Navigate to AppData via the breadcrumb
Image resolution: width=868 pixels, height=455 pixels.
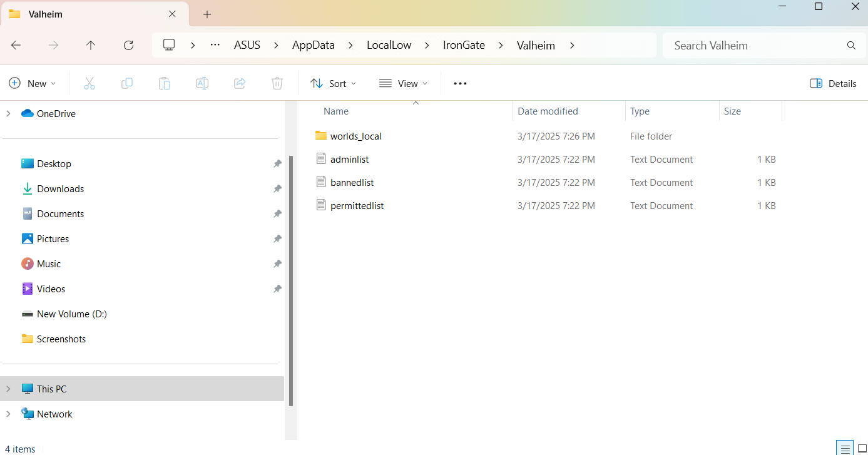pos(313,44)
